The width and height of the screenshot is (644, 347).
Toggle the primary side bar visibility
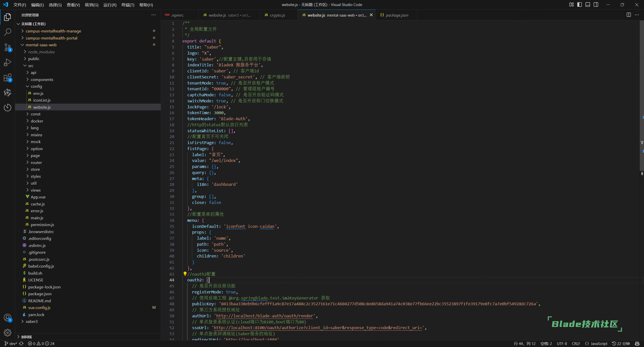580,5
